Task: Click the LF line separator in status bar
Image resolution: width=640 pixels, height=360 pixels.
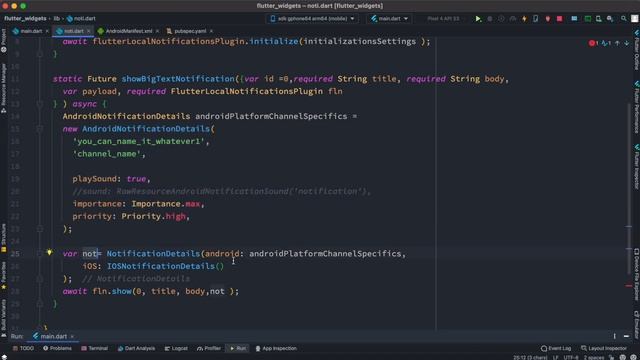Action: pos(556,358)
